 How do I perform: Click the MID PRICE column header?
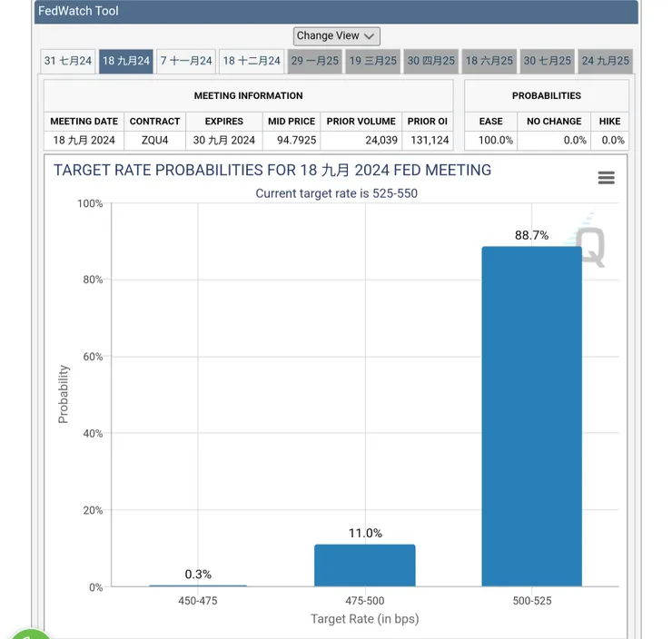pyautogui.click(x=292, y=122)
